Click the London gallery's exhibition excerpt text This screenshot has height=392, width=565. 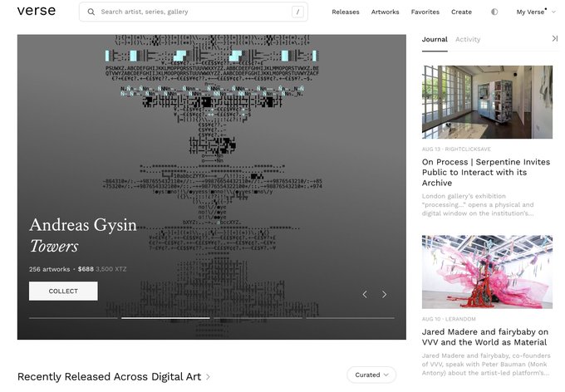click(x=478, y=204)
